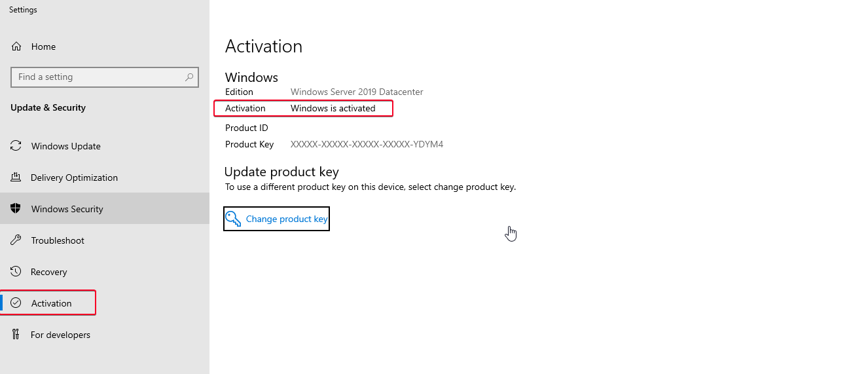The image size is (868, 374).
Task: Click the For developers icon
Action: (16, 335)
